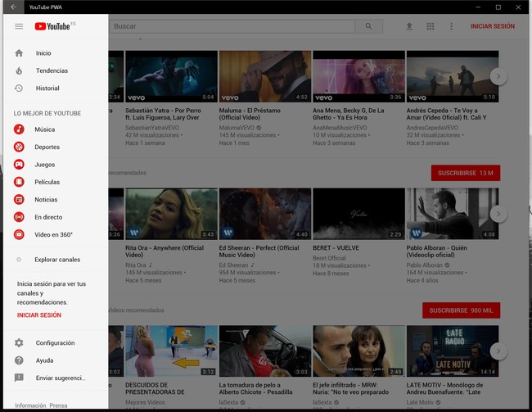Image resolution: width=532 pixels, height=412 pixels.
Task: Open BERET VUELVE video thumbnail
Action: [x=359, y=214]
